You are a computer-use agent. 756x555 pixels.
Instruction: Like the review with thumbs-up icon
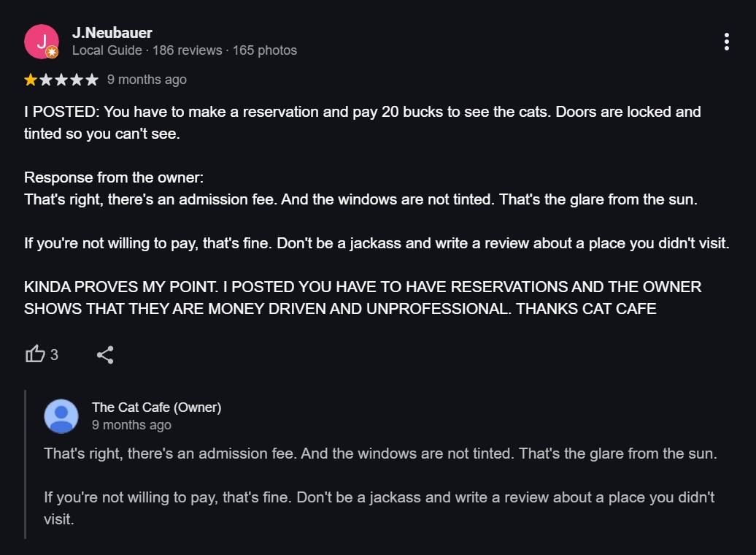[x=35, y=355]
